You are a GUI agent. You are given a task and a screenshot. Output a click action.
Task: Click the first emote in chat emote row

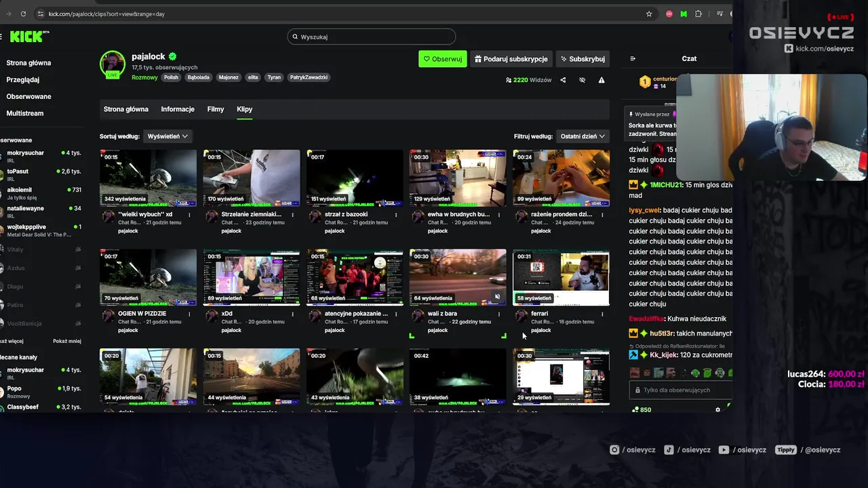pyautogui.click(x=635, y=373)
